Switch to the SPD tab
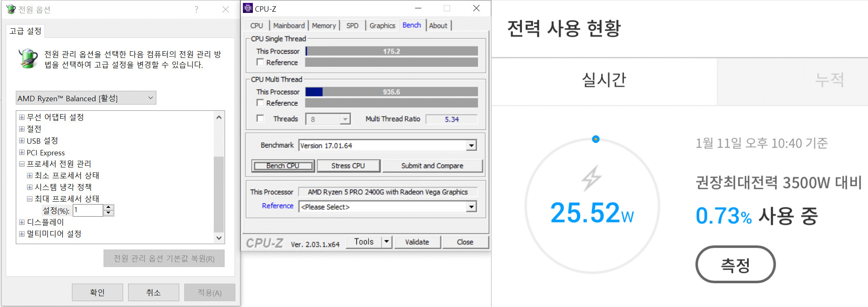 352,25
